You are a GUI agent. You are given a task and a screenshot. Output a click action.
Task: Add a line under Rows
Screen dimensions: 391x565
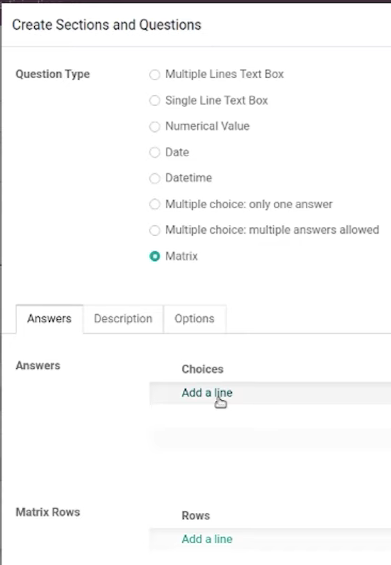(207, 539)
